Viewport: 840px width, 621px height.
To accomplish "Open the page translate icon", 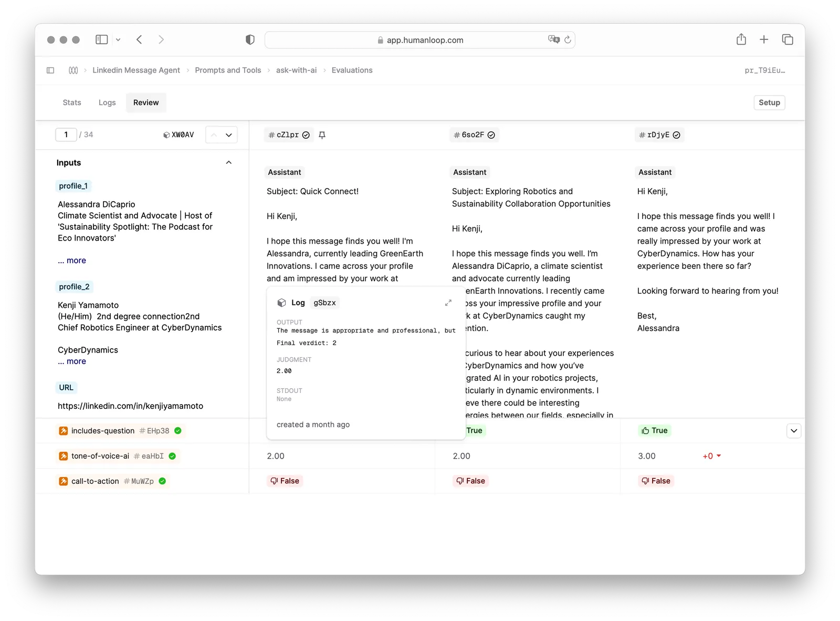I will (x=553, y=39).
